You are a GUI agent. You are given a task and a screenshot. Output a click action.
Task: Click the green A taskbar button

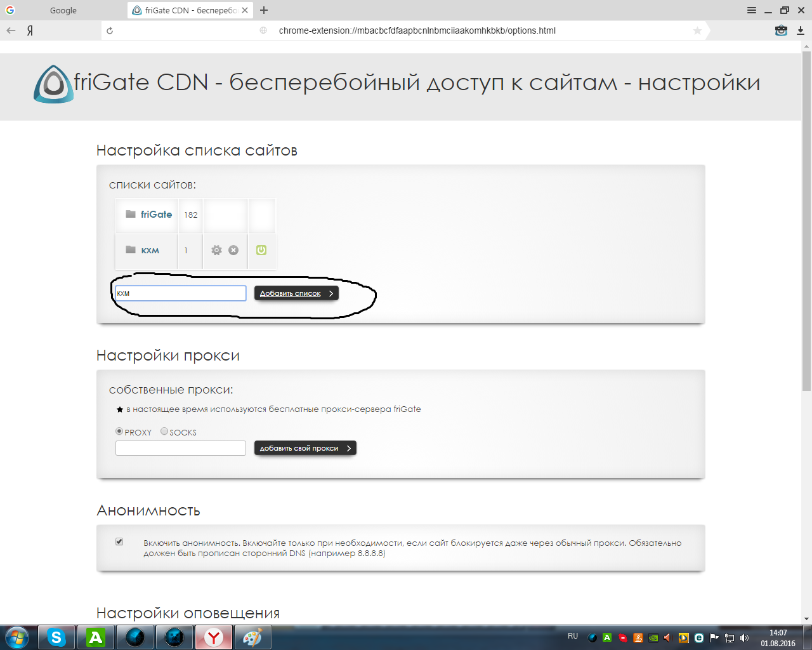(96, 637)
